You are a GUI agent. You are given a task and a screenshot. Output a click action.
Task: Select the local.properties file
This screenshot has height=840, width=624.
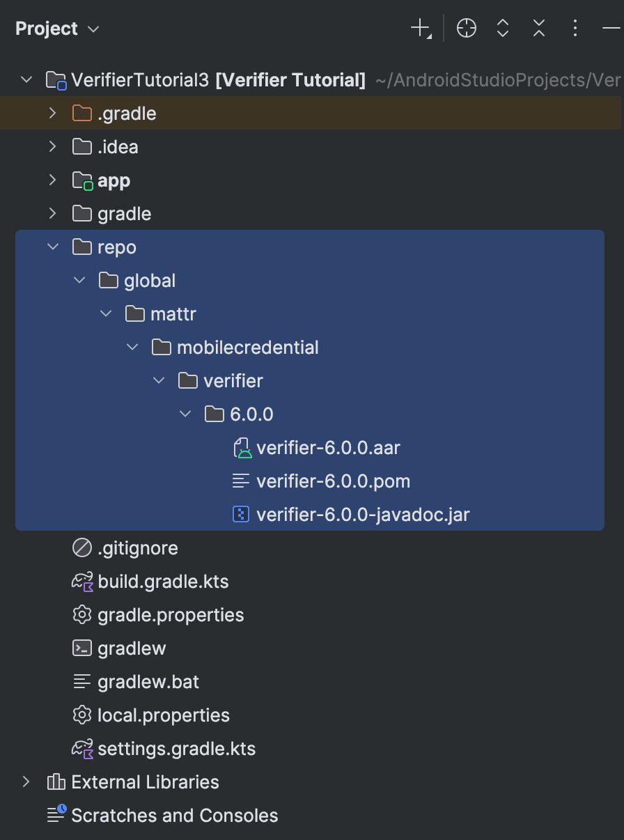tap(163, 715)
